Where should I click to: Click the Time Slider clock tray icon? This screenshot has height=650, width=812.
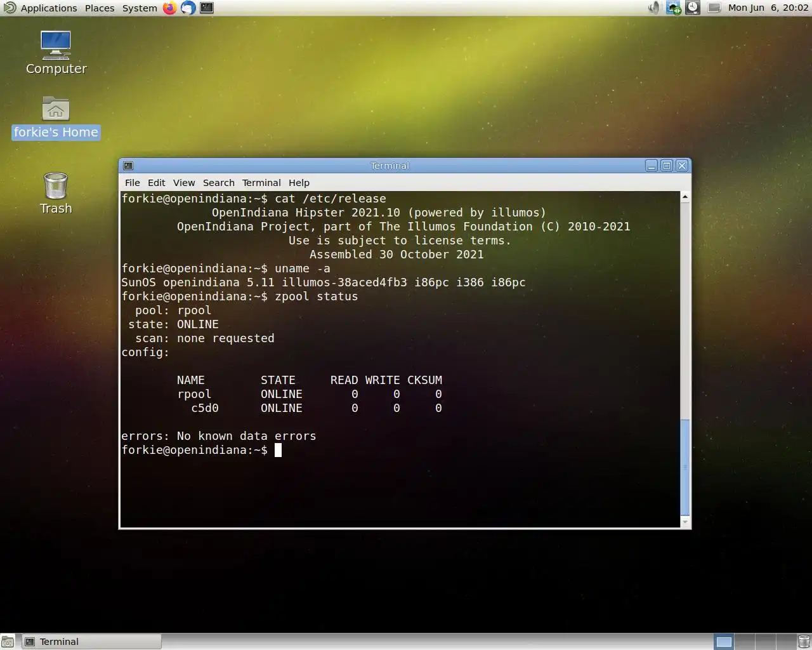(693, 8)
